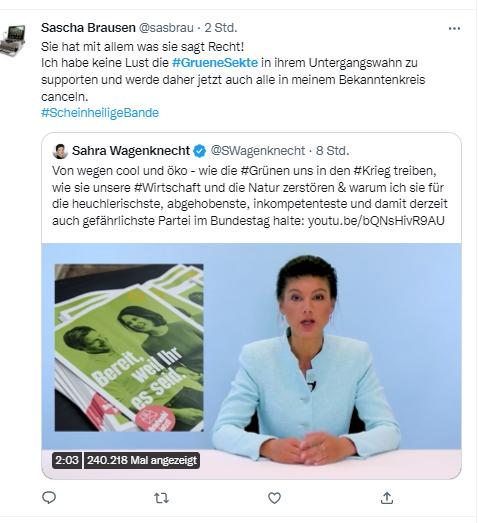The image size is (479, 523).
Task: Open the youtu.be/bQNsHivR9AU link
Action: [x=376, y=220]
